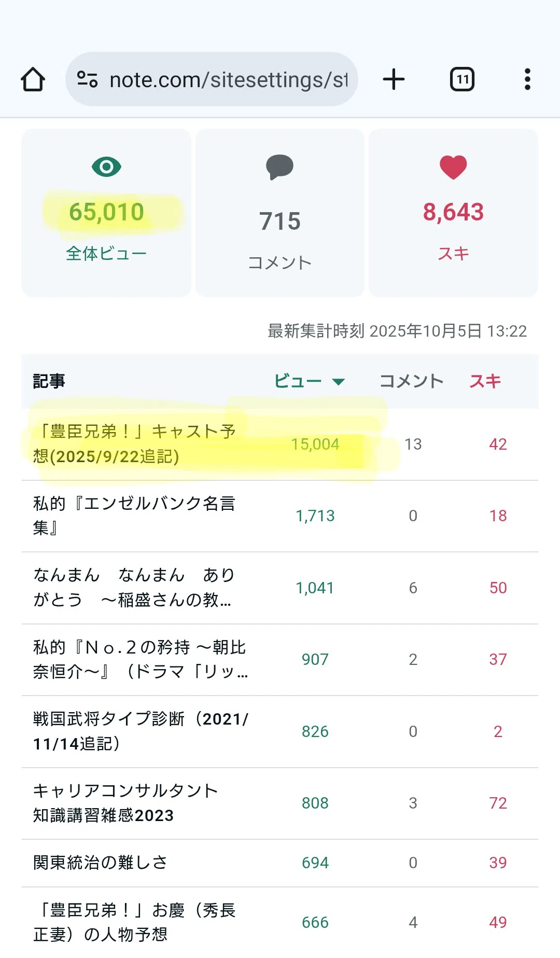Open 「豊臣兄弟！」お慶 人物予想 article
560x958 pixels.
[134, 922]
